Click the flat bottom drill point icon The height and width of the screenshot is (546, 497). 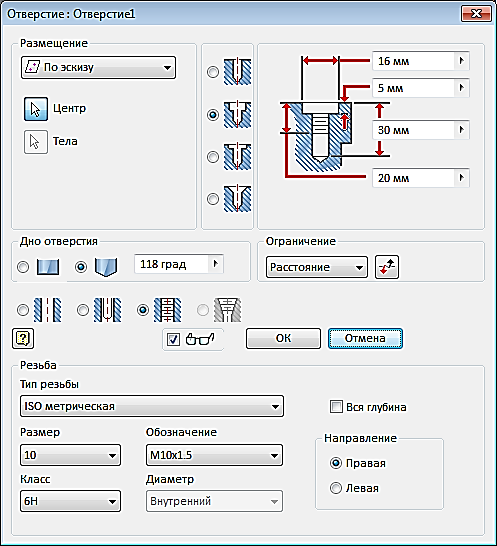click(48, 267)
